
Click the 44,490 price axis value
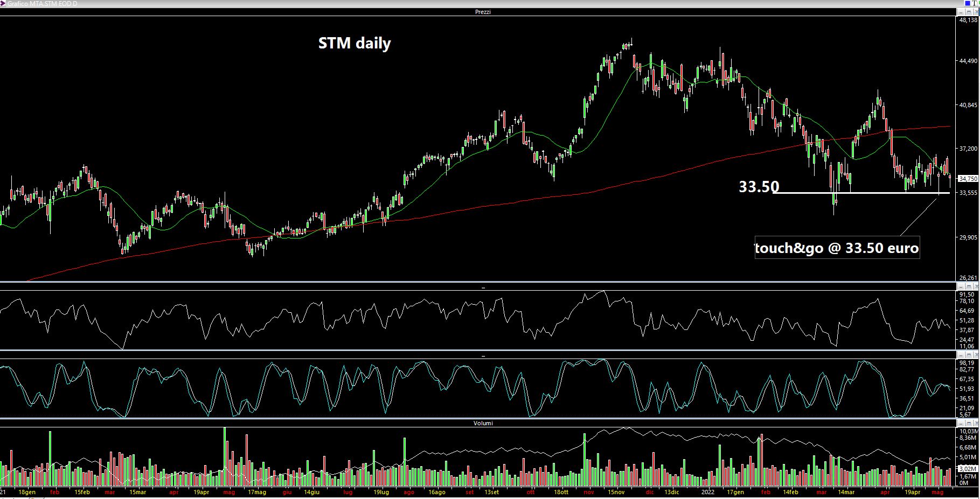tap(968, 61)
